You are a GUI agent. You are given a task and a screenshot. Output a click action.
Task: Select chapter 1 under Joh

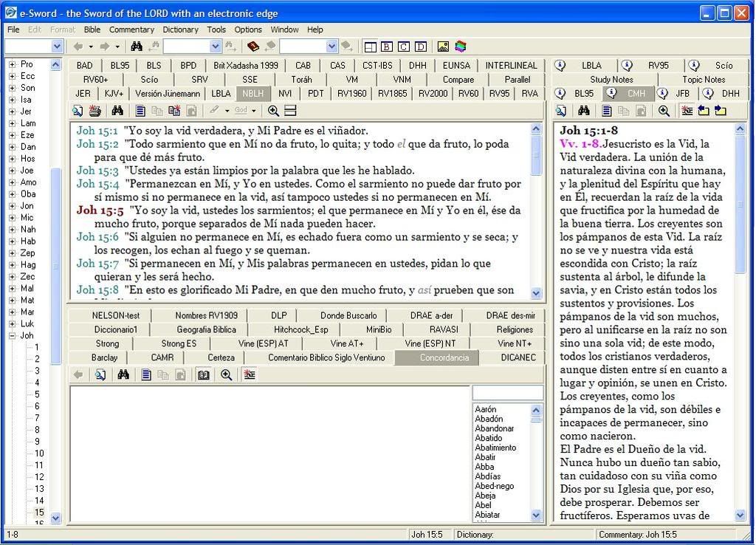(37, 347)
